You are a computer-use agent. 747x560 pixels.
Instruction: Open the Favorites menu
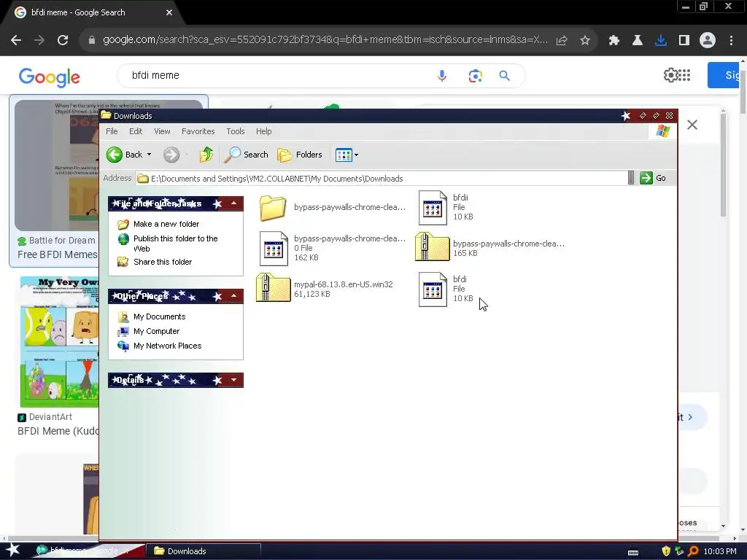(x=198, y=131)
